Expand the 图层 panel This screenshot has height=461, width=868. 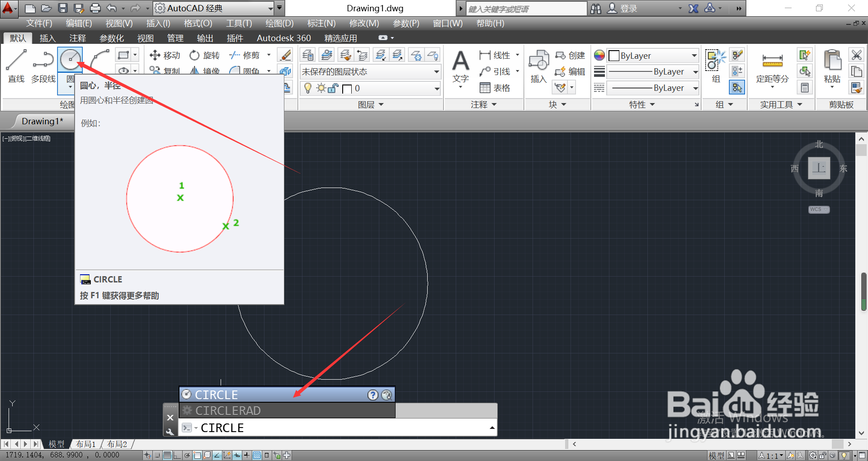[371, 104]
